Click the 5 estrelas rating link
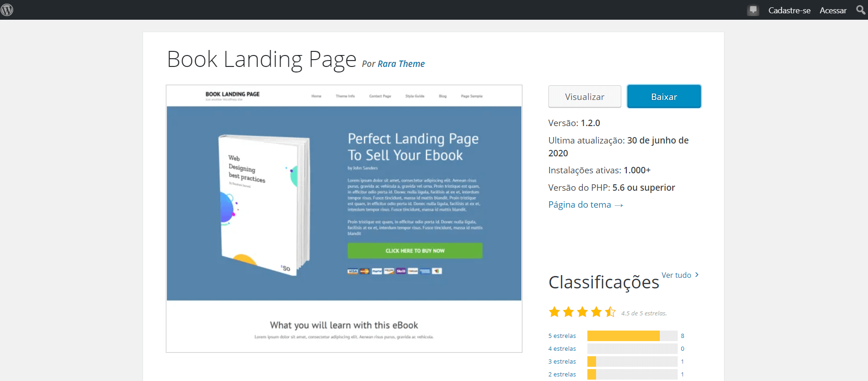868x381 pixels. pyautogui.click(x=562, y=336)
